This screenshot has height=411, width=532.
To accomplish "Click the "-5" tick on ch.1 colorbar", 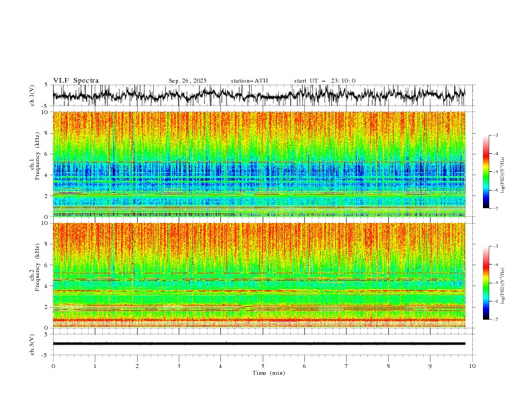I will 496,172.
